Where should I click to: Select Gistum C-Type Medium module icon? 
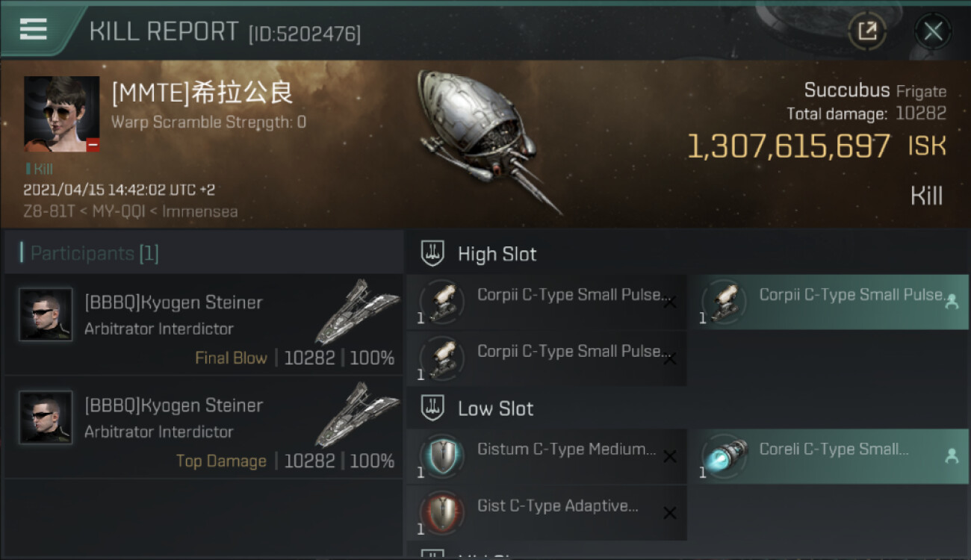pyautogui.click(x=443, y=455)
